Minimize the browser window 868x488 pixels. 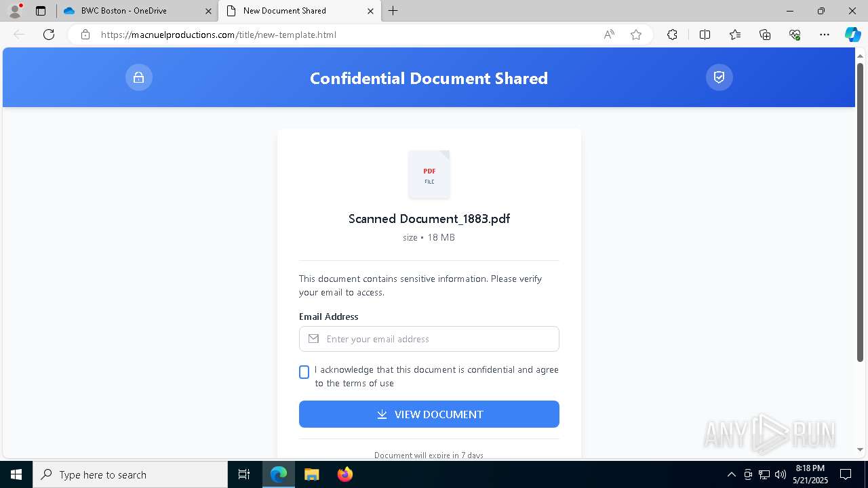click(x=790, y=11)
